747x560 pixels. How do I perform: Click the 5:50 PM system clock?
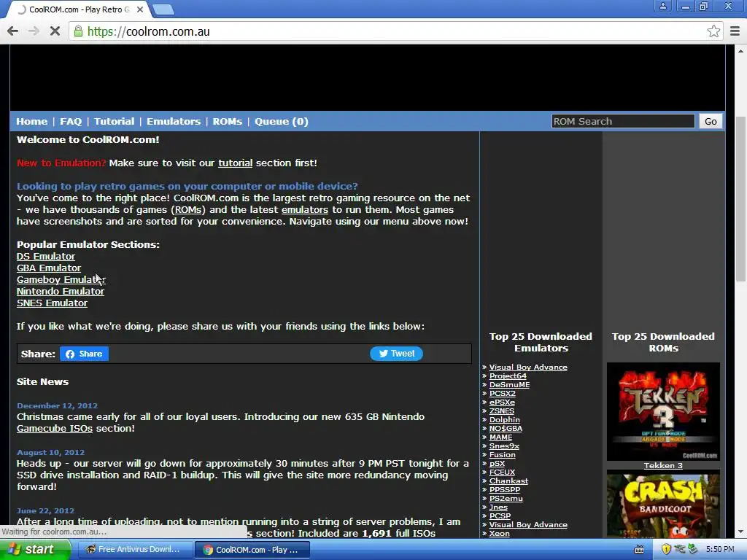[720, 550]
